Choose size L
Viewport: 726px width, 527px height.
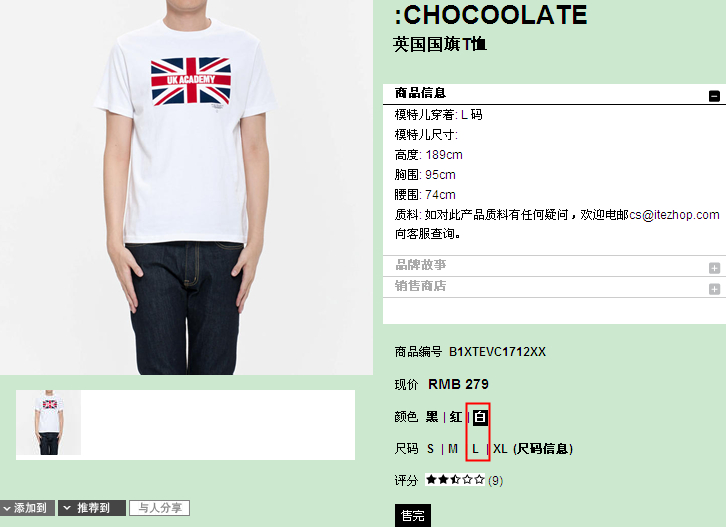tap(475, 449)
